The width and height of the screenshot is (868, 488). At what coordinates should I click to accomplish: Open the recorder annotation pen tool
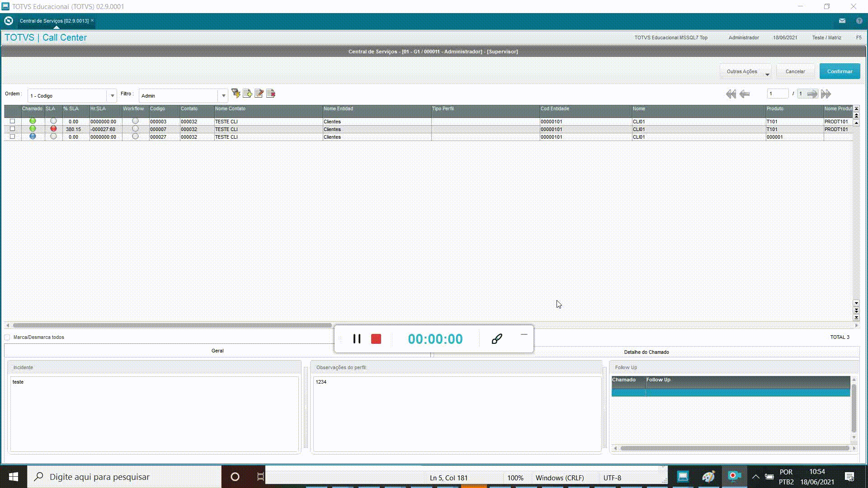[x=497, y=339]
